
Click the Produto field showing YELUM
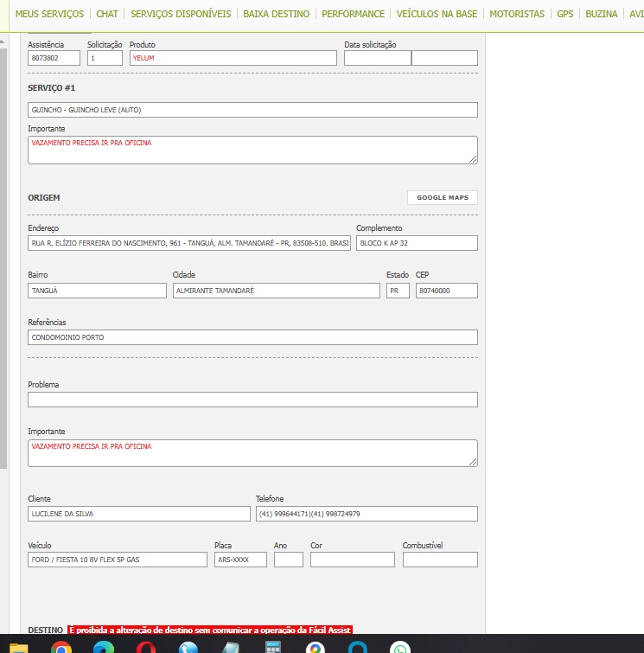(233, 58)
